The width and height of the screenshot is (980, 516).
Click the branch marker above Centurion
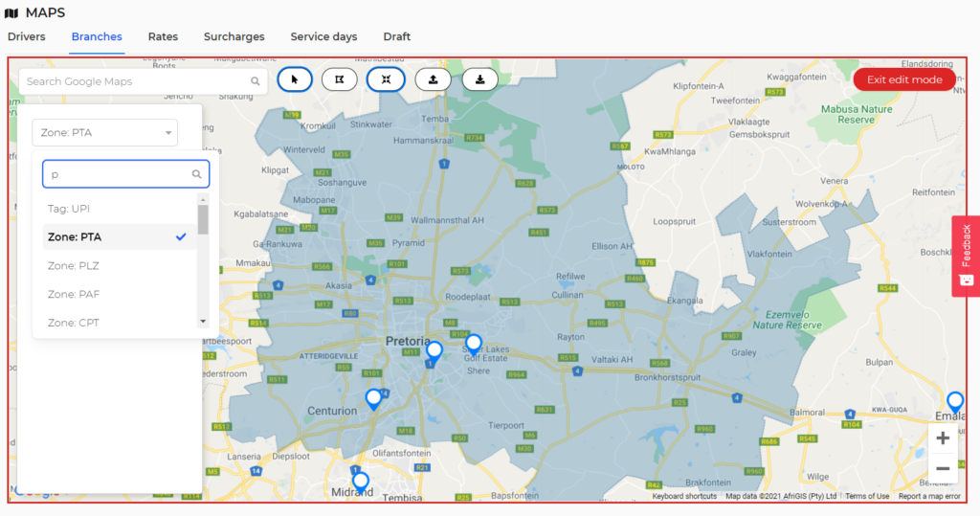tap(374, 399)
